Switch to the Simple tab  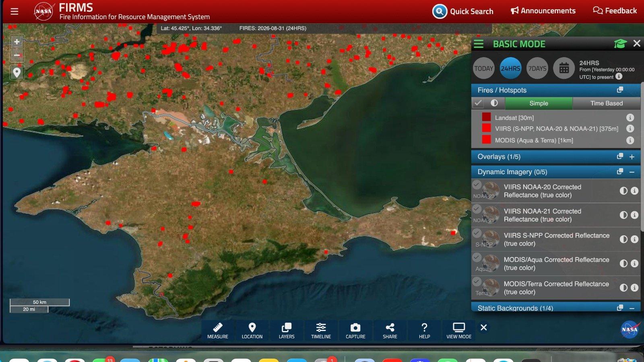(x=539, y=103)
